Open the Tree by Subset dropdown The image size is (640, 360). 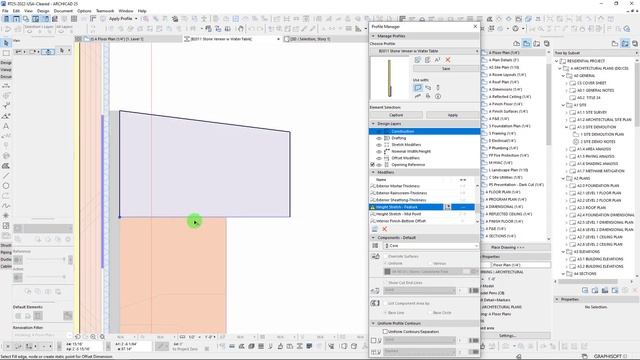(x=596, y=53)
